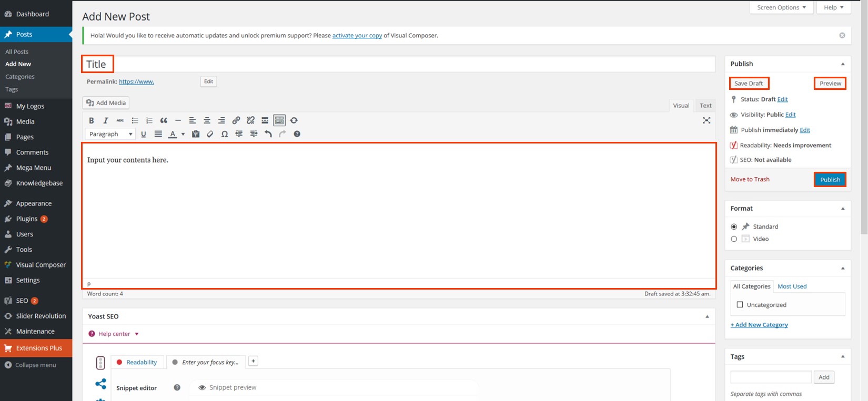Redo the last undone edit

(x=282, y=134)
